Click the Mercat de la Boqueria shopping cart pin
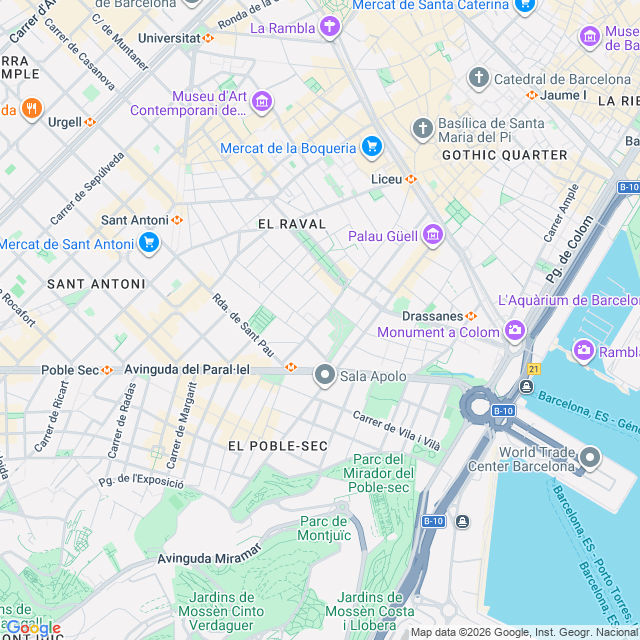 (x=371, y=147)
